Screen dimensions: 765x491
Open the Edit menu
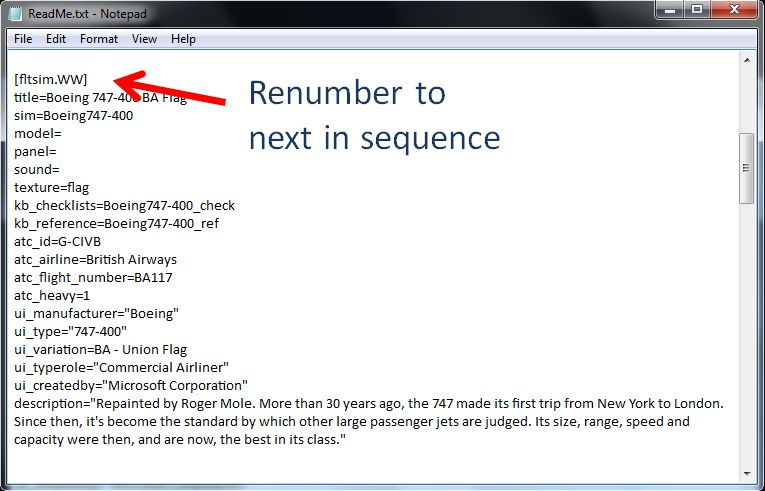(56, 39)
